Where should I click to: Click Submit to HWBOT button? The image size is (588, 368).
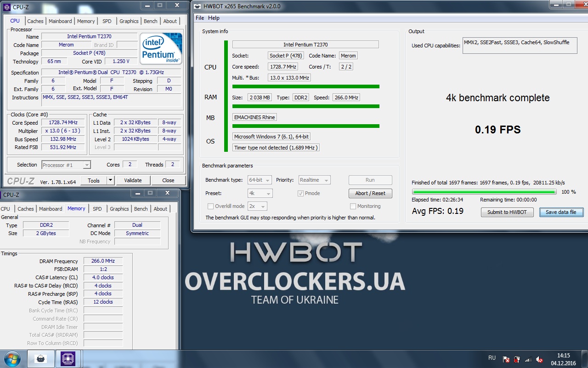(507, 212)
